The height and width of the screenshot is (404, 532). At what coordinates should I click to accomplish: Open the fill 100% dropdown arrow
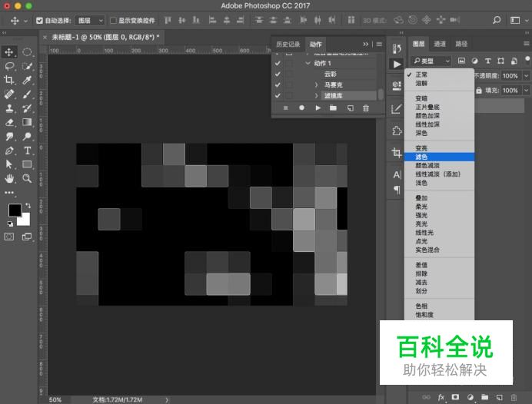click(526, 90)
